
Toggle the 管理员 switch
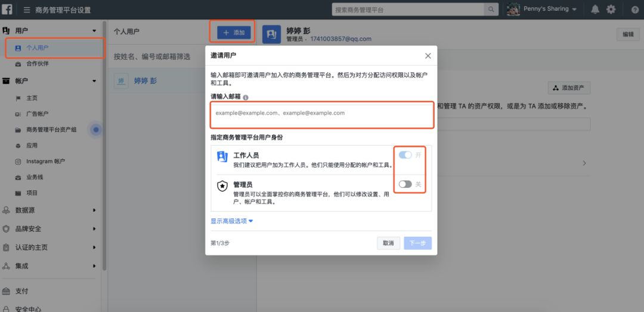[x=405, y=184]
